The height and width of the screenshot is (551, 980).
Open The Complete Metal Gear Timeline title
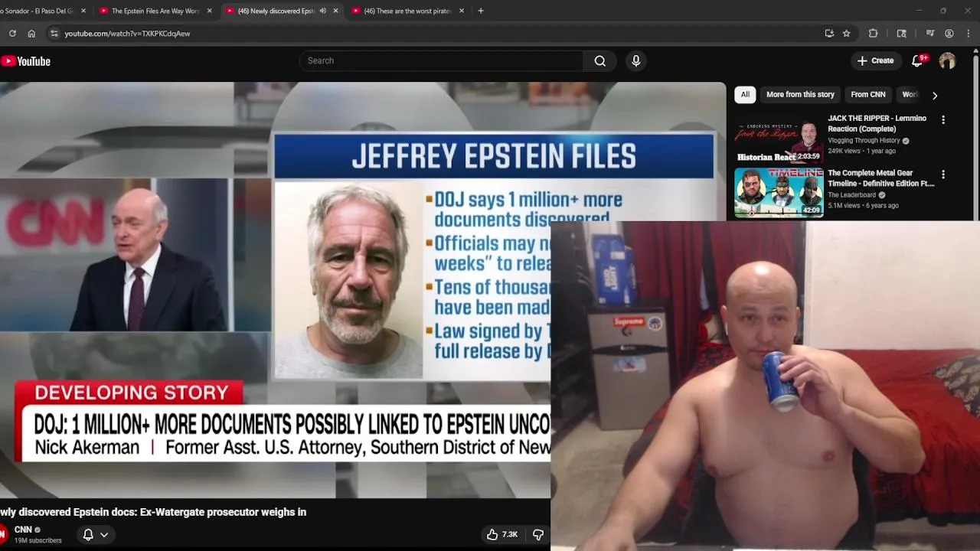click(x=881, y=178)
